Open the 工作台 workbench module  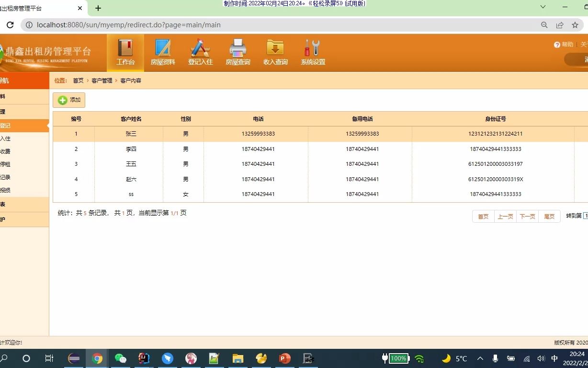click(x=125, y=52)
